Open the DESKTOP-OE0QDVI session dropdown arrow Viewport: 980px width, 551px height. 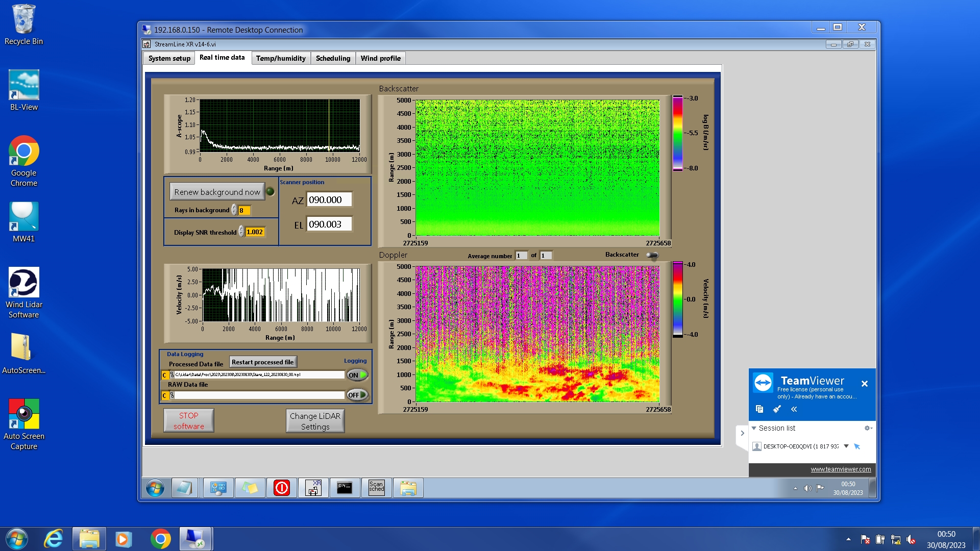tap(846, 446)
